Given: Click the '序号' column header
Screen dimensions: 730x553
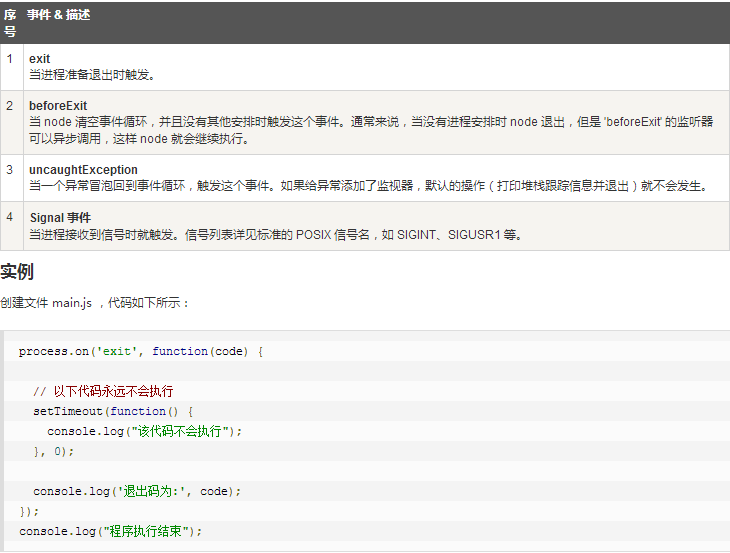Looking at the screenshot, I should (11, 23).
